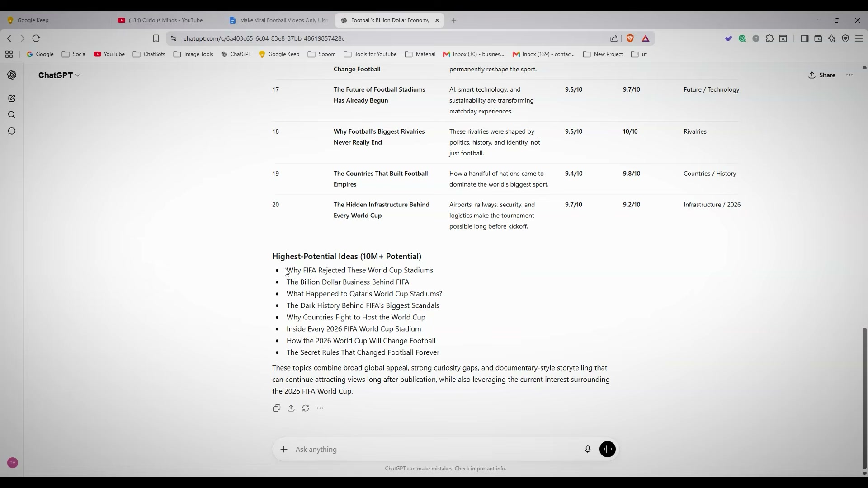Close the Football's Billion Dollar Economy tab
Image resolution: width=868 pixels, height=488 pixels.
[437, 20]
